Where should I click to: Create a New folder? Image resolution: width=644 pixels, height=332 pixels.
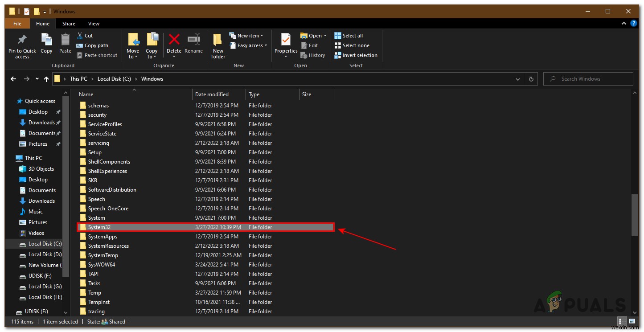[217, 45]
